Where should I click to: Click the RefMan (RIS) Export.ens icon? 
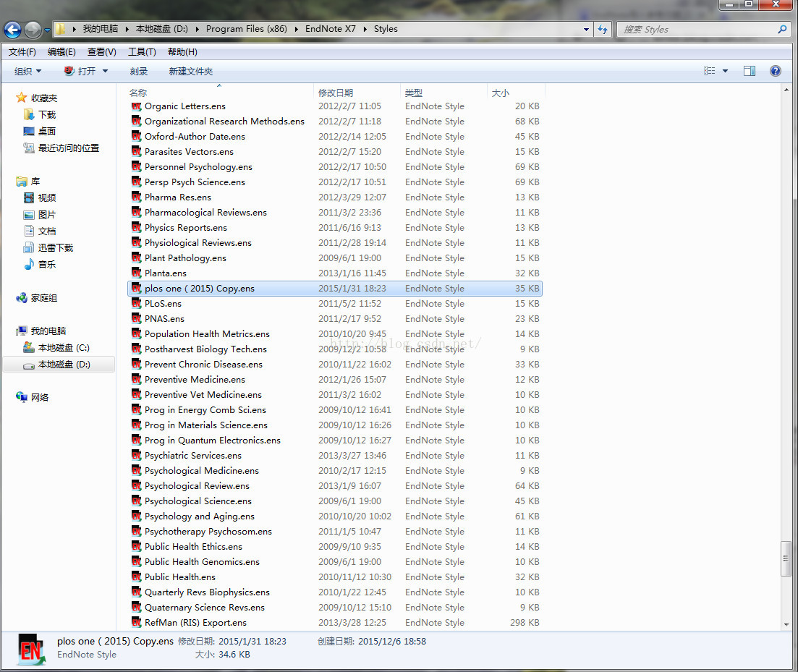[x=137, y=622]
